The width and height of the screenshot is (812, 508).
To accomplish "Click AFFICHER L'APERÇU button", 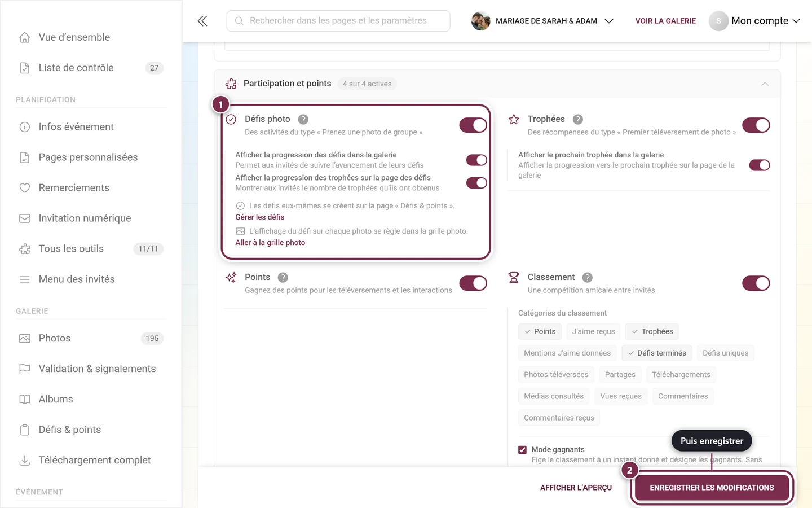I will [576, 488].
